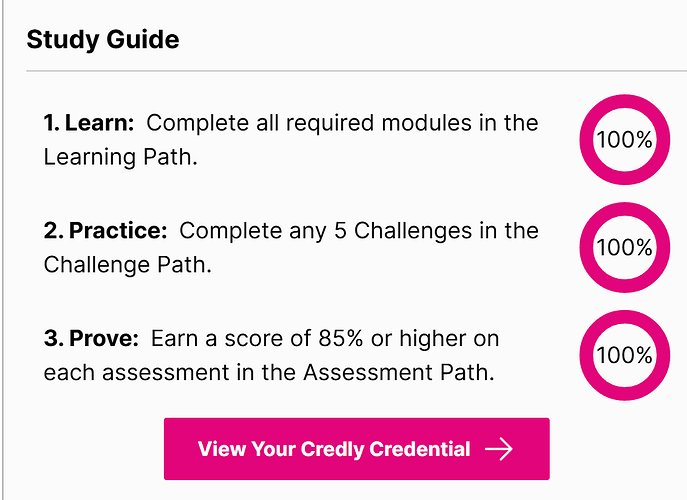Click the arrow icon on the Credly button
Viewport: 687px width, 500px height.
[x=498, y=449]
